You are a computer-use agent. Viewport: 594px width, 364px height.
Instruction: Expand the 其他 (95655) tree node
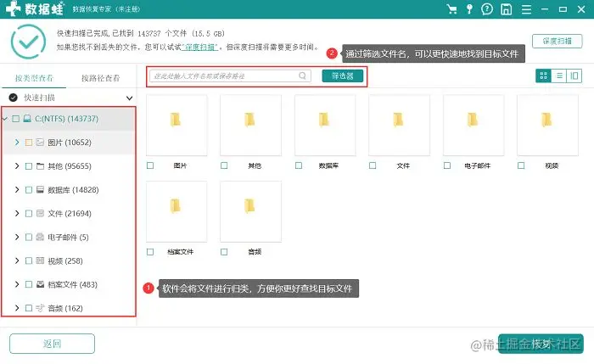[x=17, y=166]
